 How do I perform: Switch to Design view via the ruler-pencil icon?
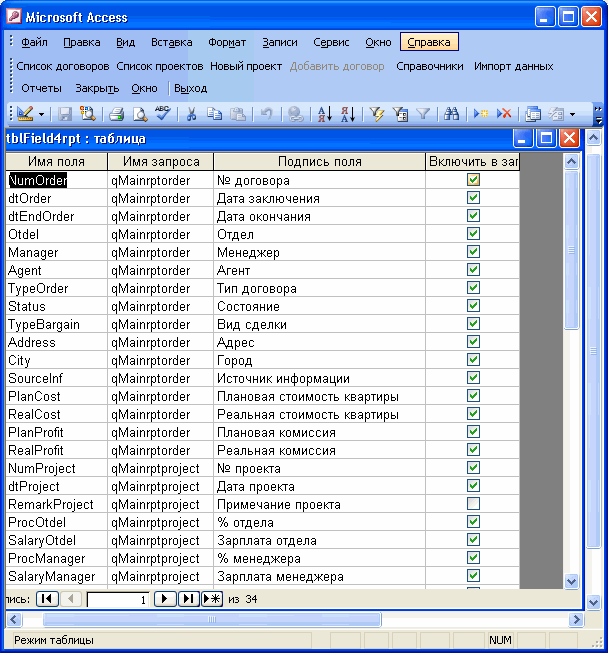25,114
